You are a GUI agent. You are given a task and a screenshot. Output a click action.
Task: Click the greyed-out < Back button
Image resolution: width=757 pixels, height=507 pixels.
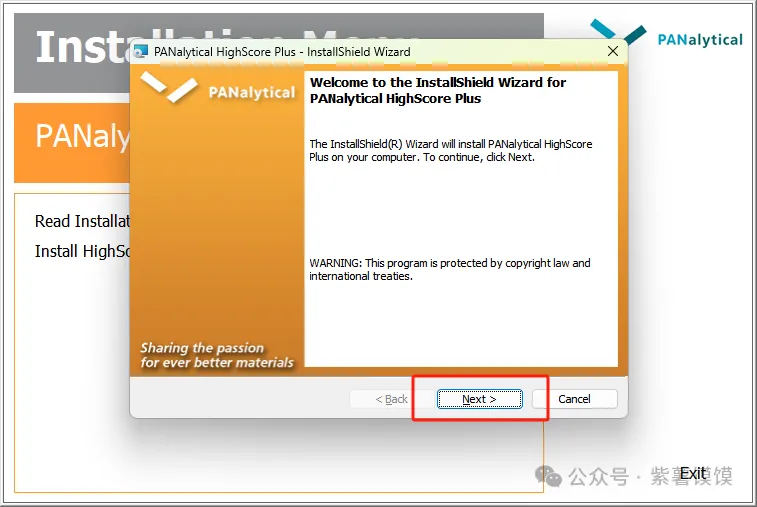392,399
